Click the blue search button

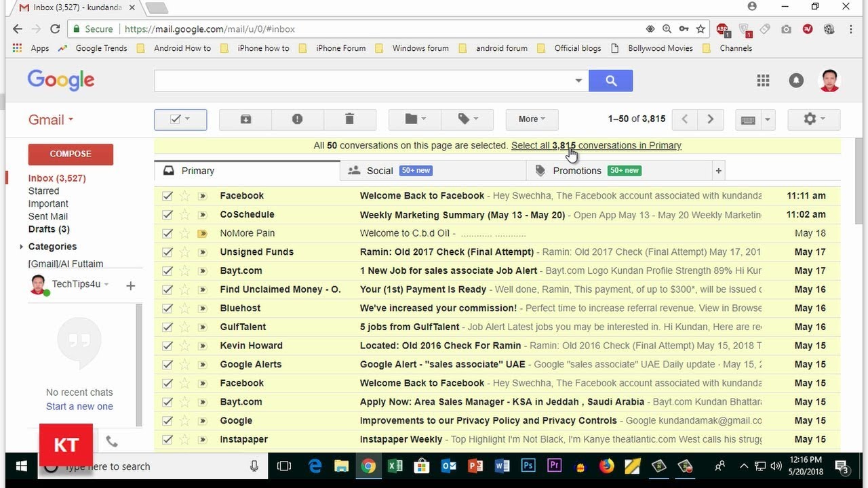click(x=611, y=81)
